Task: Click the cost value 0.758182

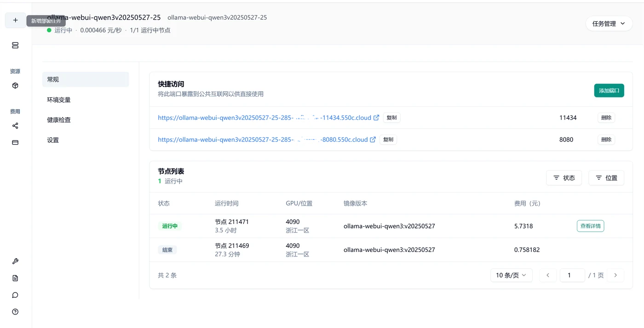Action: pos(527,250)
